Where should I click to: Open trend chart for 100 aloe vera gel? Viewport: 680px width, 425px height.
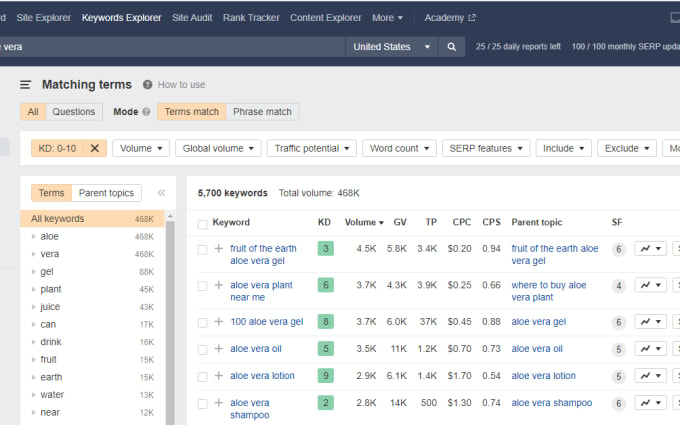click(651, 322)
